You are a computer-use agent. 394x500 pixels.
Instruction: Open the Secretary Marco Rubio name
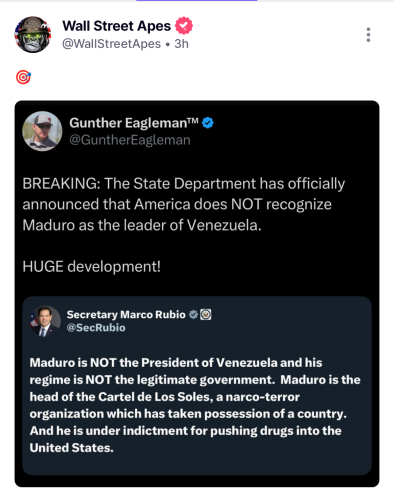(x=126, y=314)
